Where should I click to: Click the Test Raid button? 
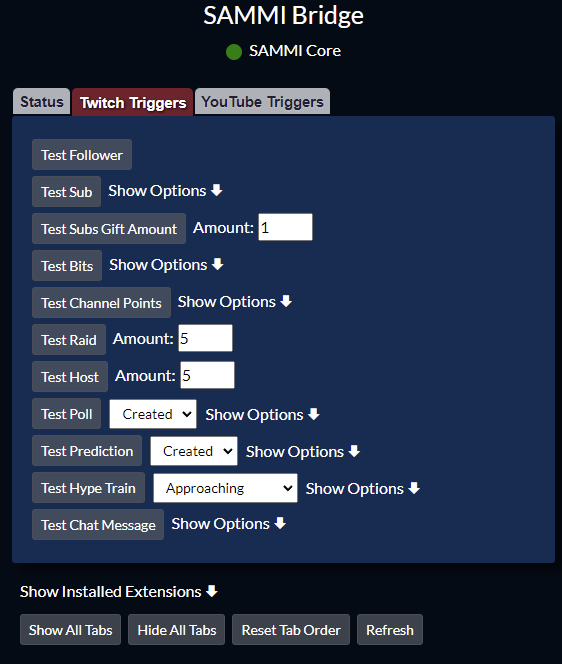(69, 340)
